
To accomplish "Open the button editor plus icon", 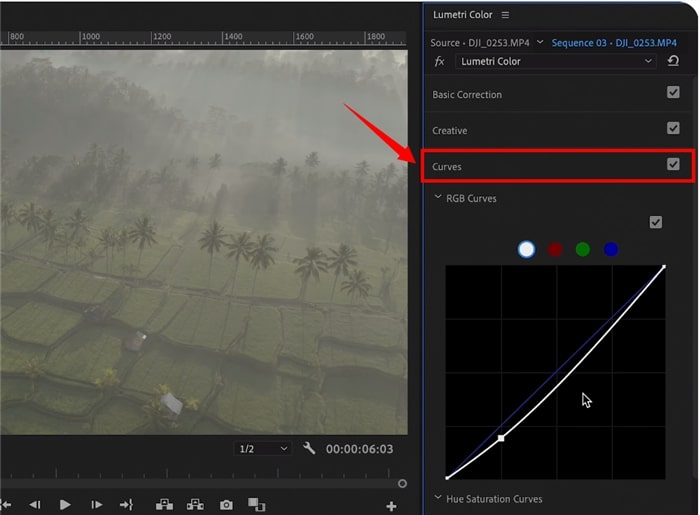I will click(391, 506).
